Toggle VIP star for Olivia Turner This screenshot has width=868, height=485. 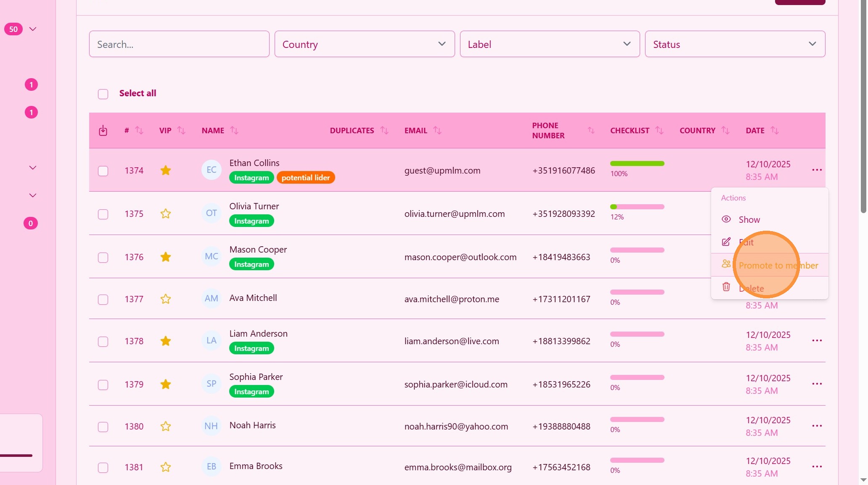tap(166, 214)
